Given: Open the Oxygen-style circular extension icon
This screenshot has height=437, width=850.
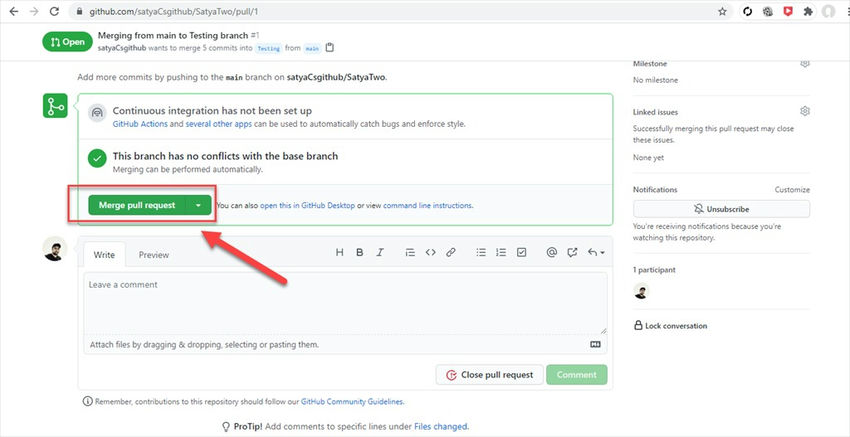Looking at the screenshot, I should (x=748, y=11).
